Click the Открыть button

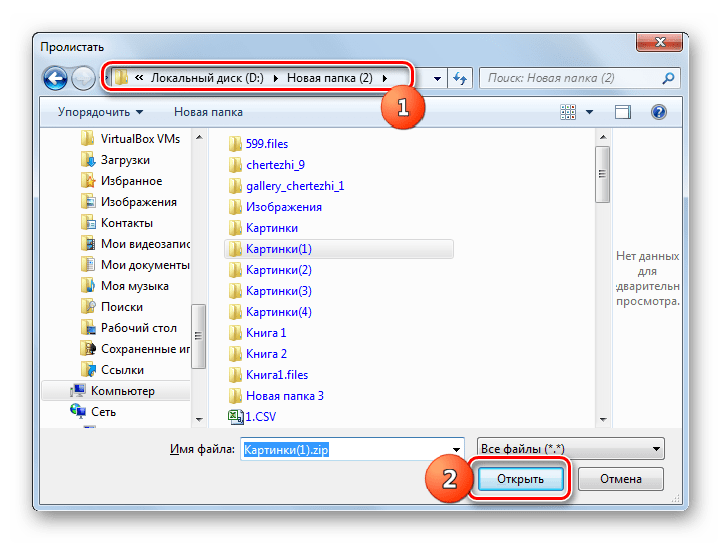click(520, 479)
